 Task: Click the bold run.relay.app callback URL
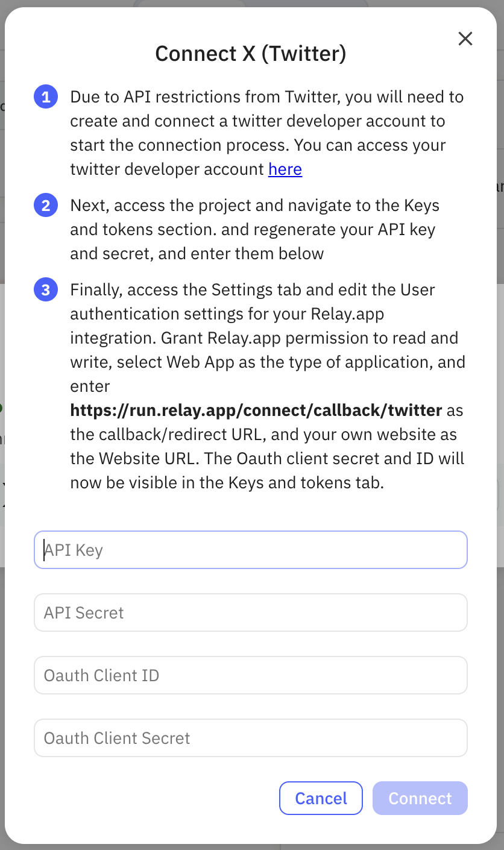(256, 411)
